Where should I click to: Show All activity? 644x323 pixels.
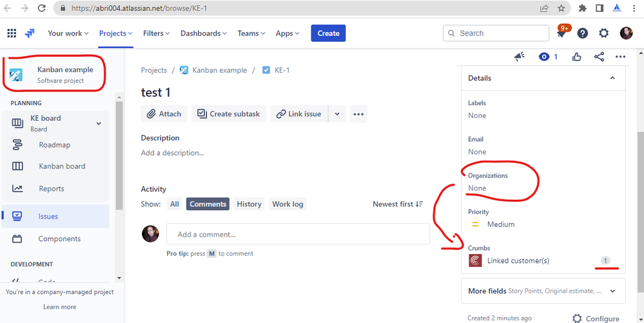click(x=175, y=204)
